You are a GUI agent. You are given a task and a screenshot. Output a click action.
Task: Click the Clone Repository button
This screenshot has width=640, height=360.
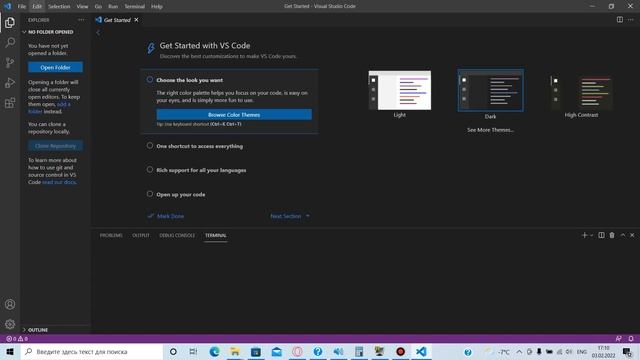56,146
